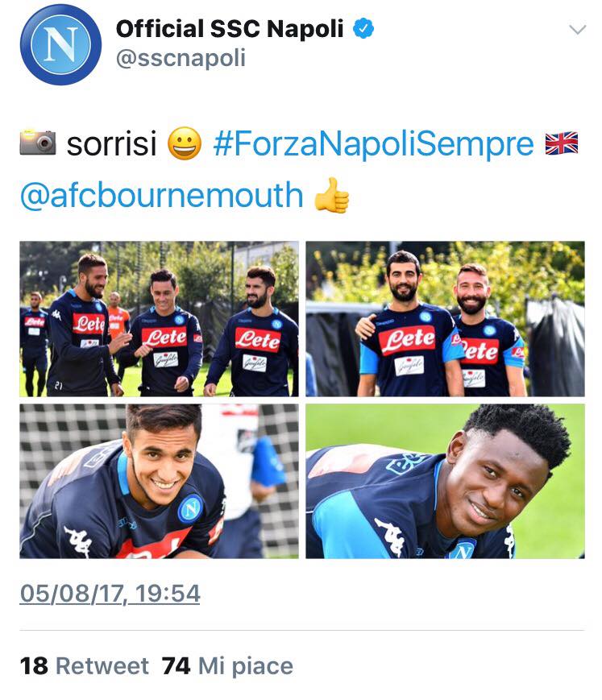The image size is (602, 700).
Task: Click the word sorrisi in tweet
Action: point(112,143)
